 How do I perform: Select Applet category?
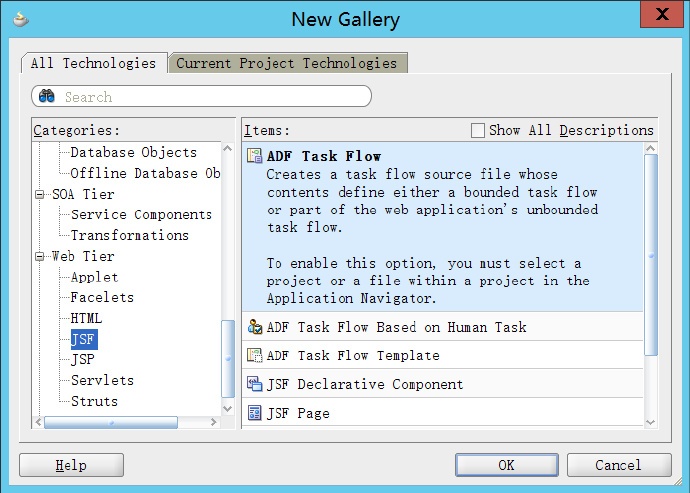pyautogui.click(x=94, y=277)
